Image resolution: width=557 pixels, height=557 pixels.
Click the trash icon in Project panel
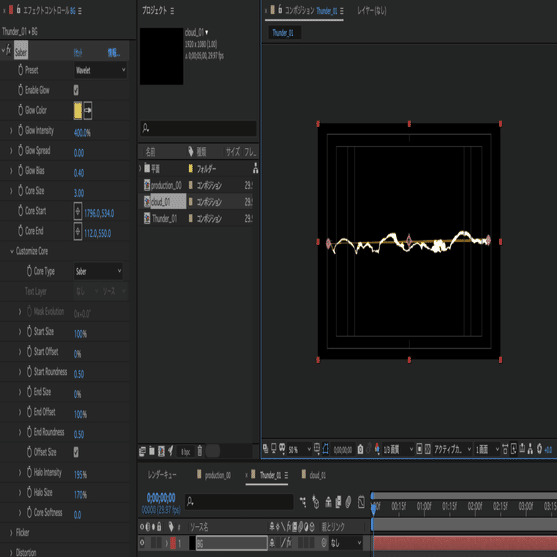(200, 451)
